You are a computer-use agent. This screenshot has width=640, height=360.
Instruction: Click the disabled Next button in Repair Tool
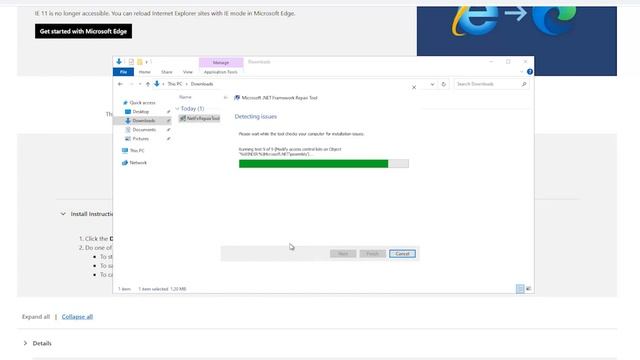click(x=343, y=254)
